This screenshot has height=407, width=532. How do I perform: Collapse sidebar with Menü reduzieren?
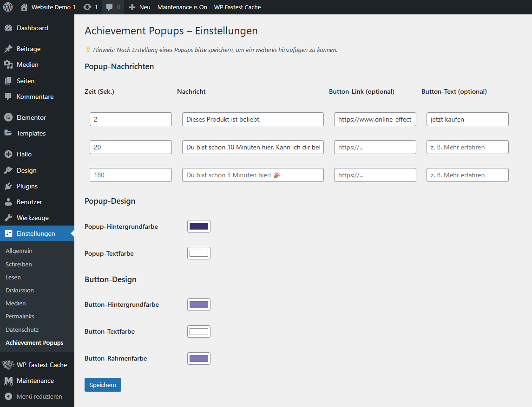(33, 396)
